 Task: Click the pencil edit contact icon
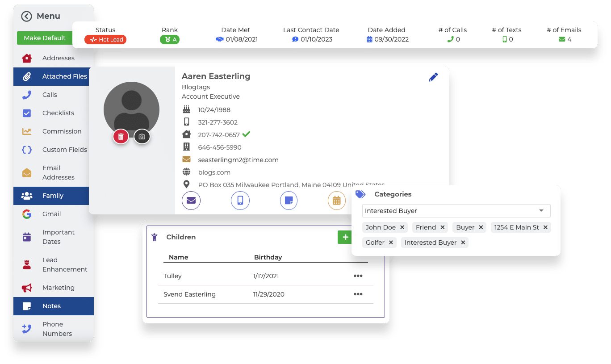[433, 77]
